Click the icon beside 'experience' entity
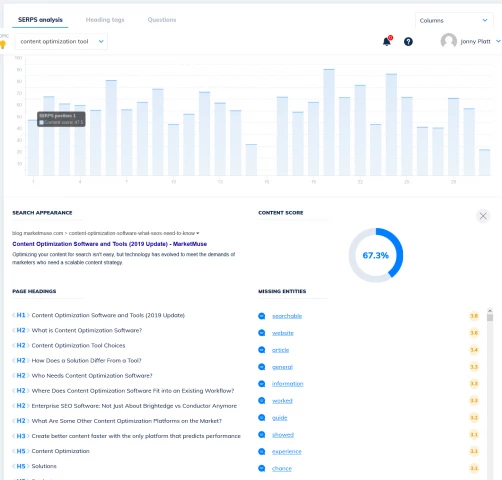This screenshot has height=480, width=502. click(x=262, y=452)
